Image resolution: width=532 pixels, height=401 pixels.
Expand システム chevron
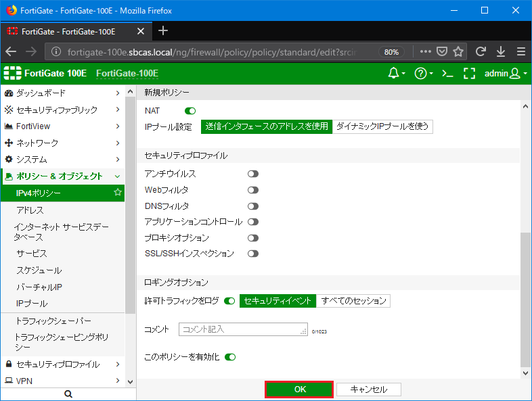tap(118, 159)
